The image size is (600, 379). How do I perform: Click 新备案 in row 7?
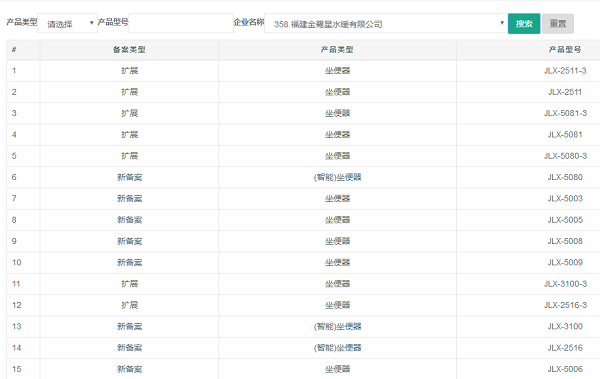(129, 198)
